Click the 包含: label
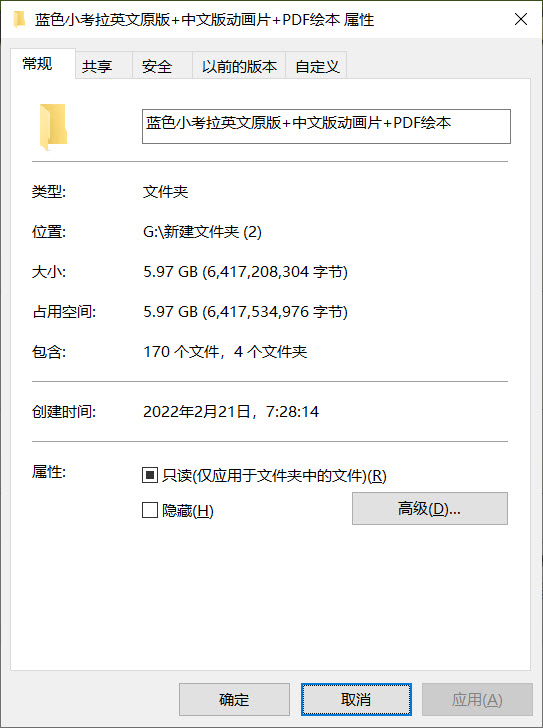The height and width of the screenshot is (728, 543). [x=49, y=351]
